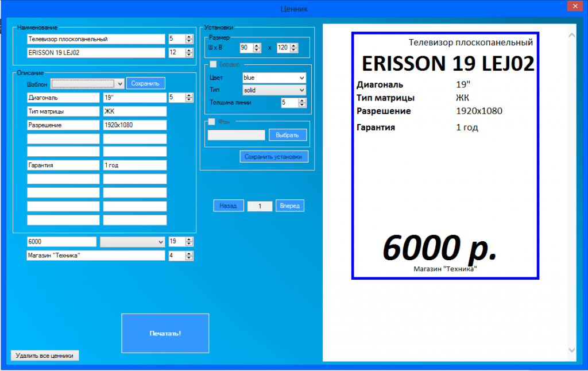Open the empty dropdown next to price 6000
Screen dimensions: 588x371
coord(133,242)
